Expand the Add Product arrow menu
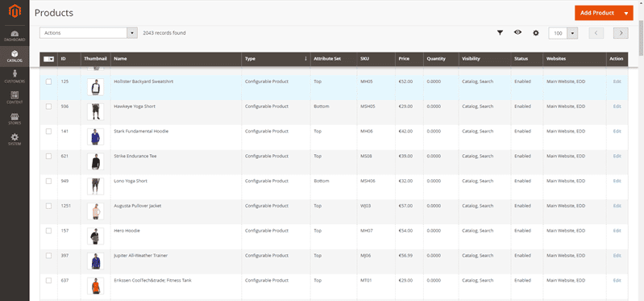 pyautogui.click(x=626, y=13)
